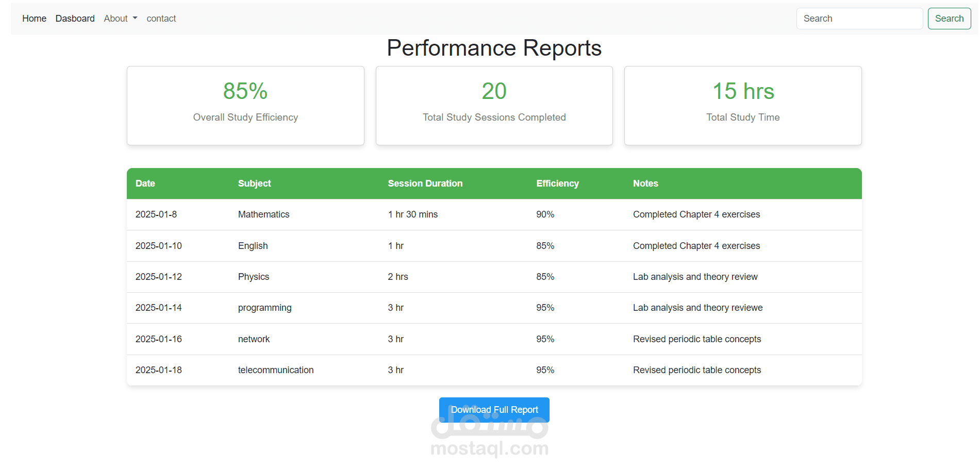Click the Session Duration column header
The width and height of the screenshot is (980, 468).
pyautogui.click(x=425, y=183)
